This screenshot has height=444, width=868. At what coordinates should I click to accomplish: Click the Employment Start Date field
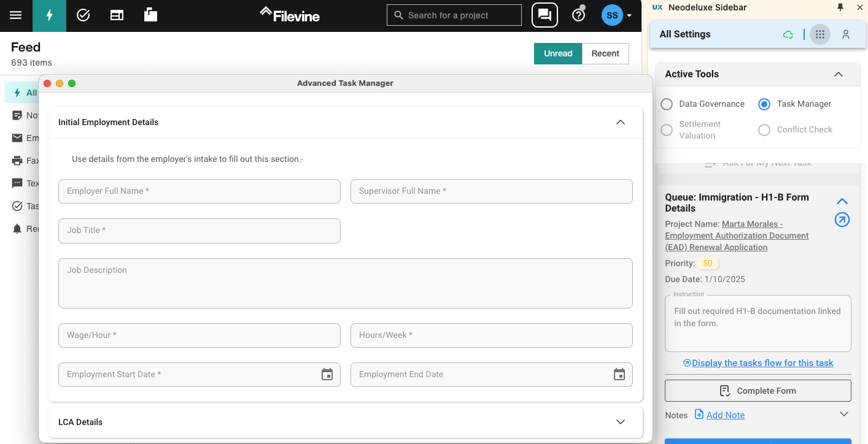pos(200,375)
